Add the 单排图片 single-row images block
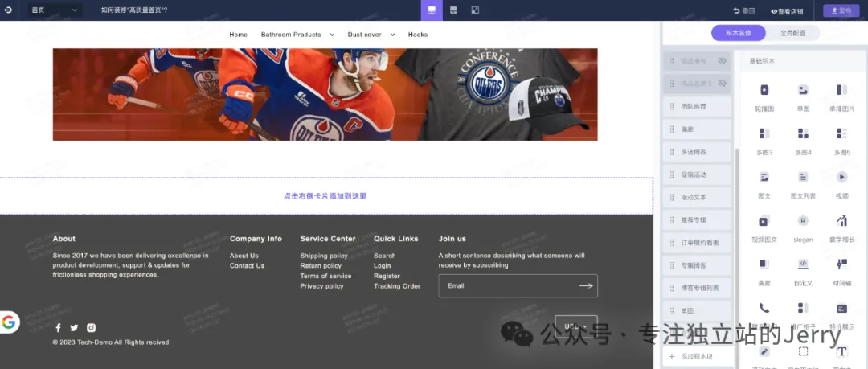868x369 pixels. pyautogui.click(x=841, y=96)
